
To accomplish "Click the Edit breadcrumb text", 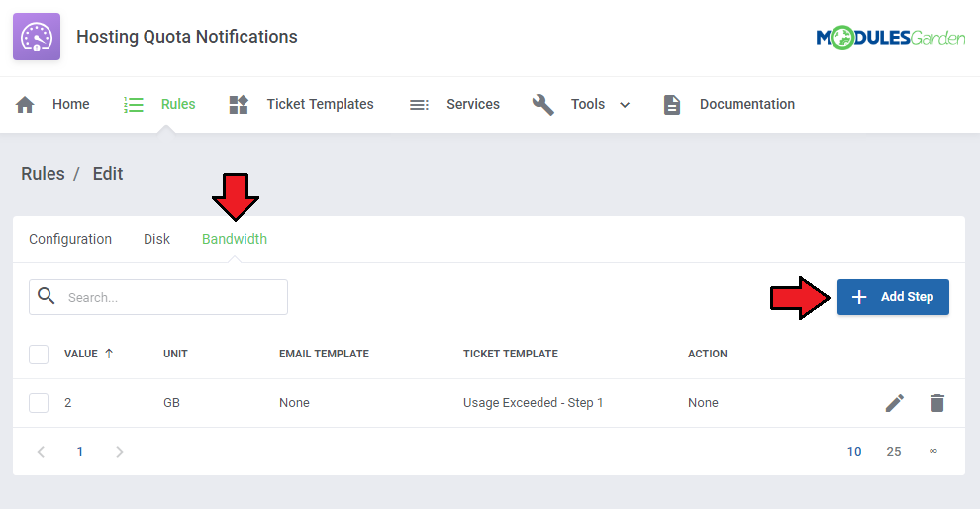I will click(x=108, y=174).
